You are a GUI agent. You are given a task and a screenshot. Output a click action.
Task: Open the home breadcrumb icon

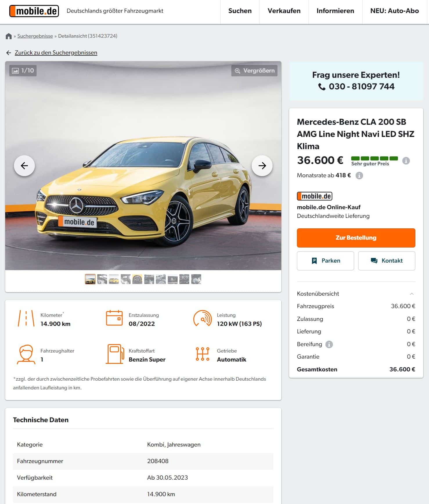pos(9,36)
